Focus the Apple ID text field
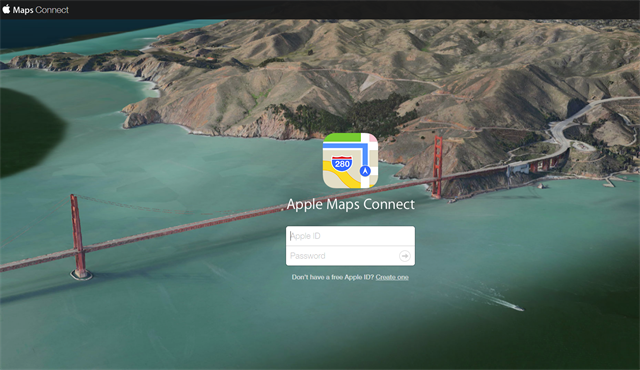The width and height of the screenshot is (640, 370). [x=350, y=236]
